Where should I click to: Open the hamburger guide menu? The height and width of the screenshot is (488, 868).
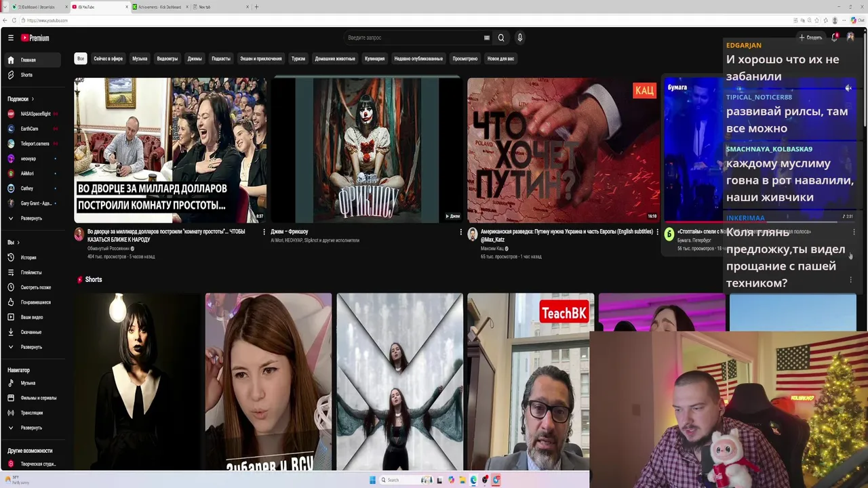point(11,38)
